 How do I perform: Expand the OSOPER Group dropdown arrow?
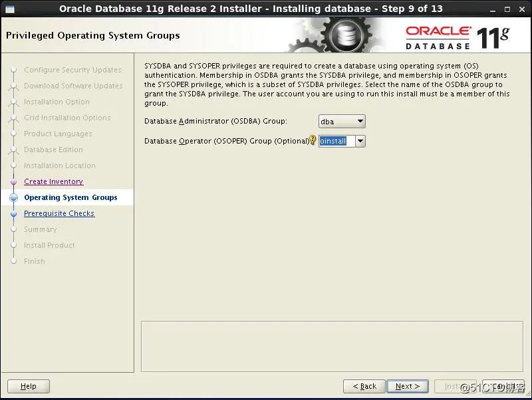pyautogui.click(x=360, y=141)
